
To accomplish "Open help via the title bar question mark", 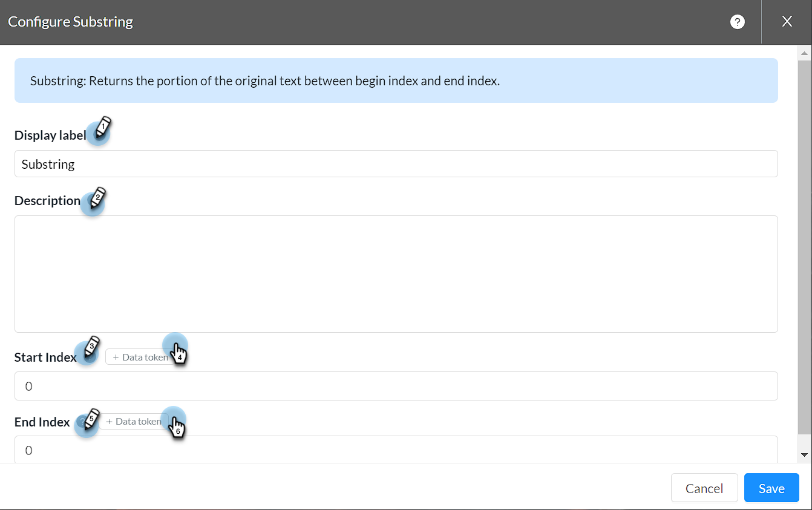I will 737,22.
